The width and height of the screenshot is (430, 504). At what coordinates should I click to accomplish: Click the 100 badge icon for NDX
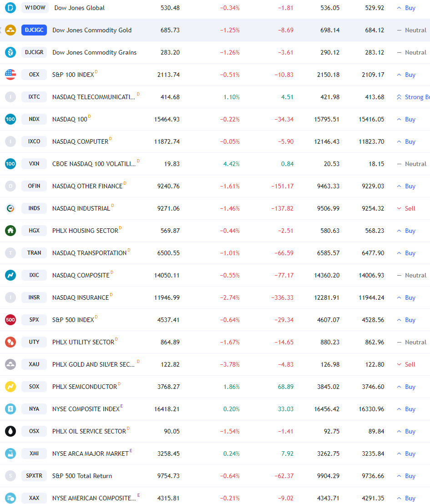(10, 119)
